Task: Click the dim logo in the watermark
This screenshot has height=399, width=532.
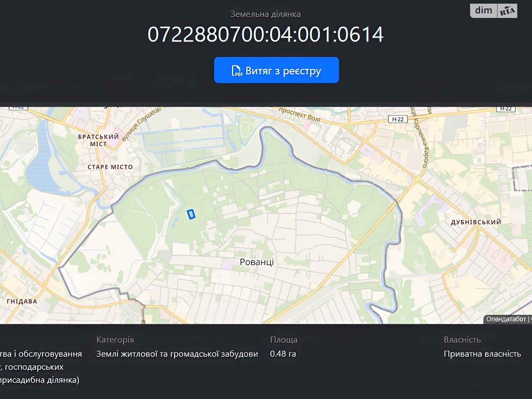Action: 483,11
